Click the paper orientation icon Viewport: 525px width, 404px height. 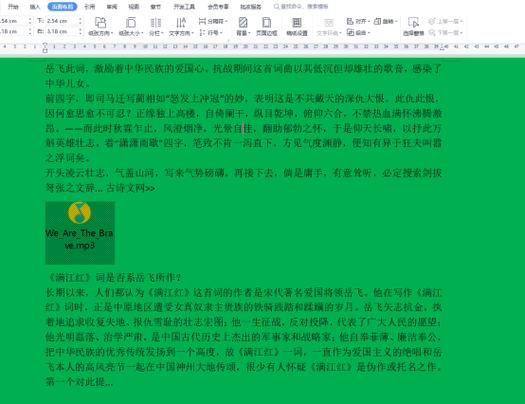(x=100, y=23)
